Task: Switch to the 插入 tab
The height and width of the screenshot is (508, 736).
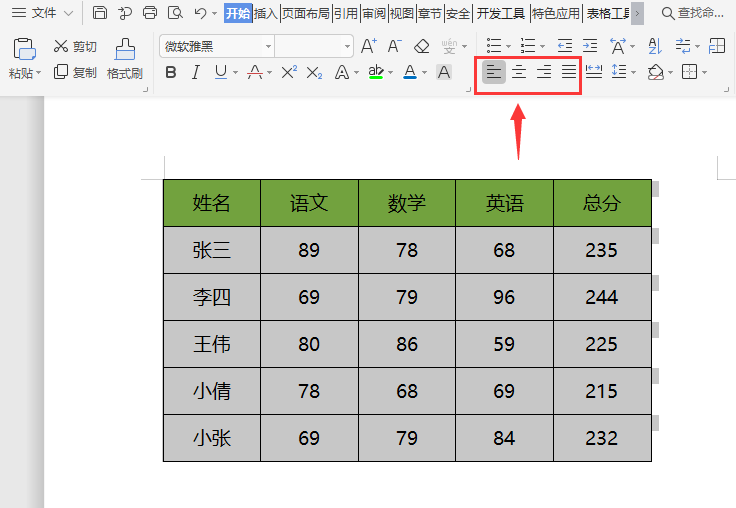Action: pyautogui.click(x=266, y=13)
